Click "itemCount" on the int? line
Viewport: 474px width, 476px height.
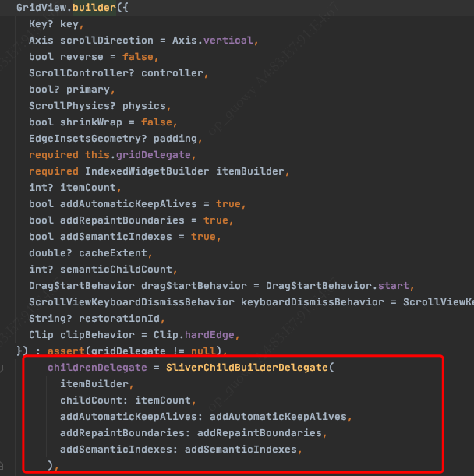[88, 188]
